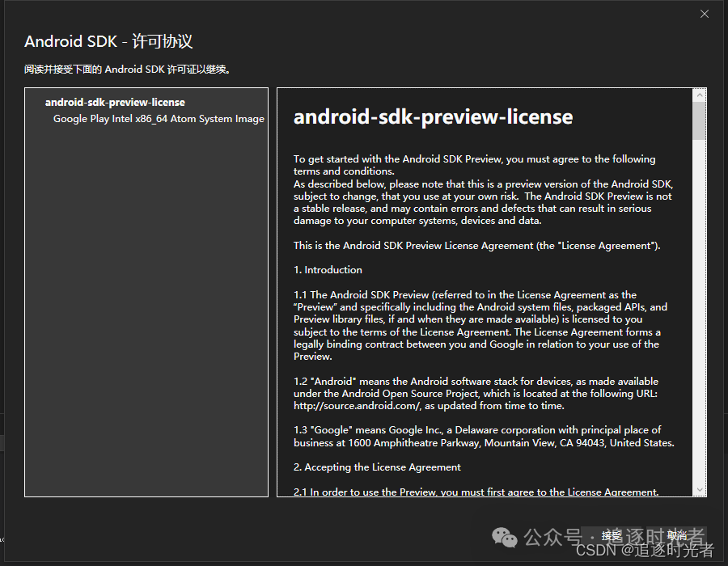The height and width of the screenshot is (566, 728).
Task: Select Google Play Intel x86_64 Atom System Image
Action: pyautogui.click(x=159, y=118)
